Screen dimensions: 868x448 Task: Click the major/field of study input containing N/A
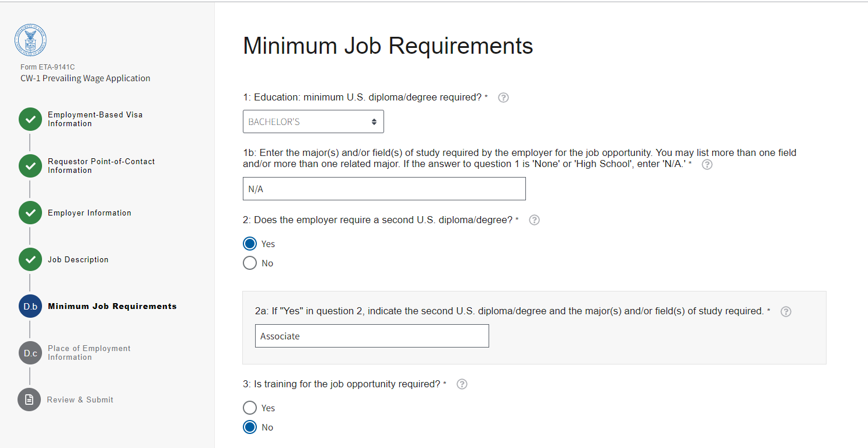(384, 189)
